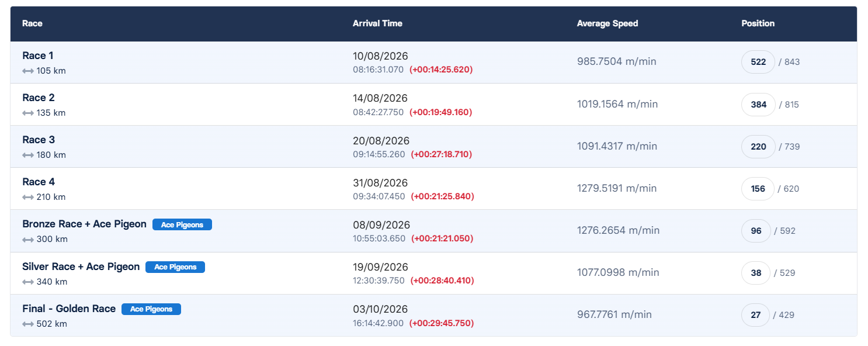Click the distance arrow icon beside 135 km
868x346 pixels.
coord(28,113)
